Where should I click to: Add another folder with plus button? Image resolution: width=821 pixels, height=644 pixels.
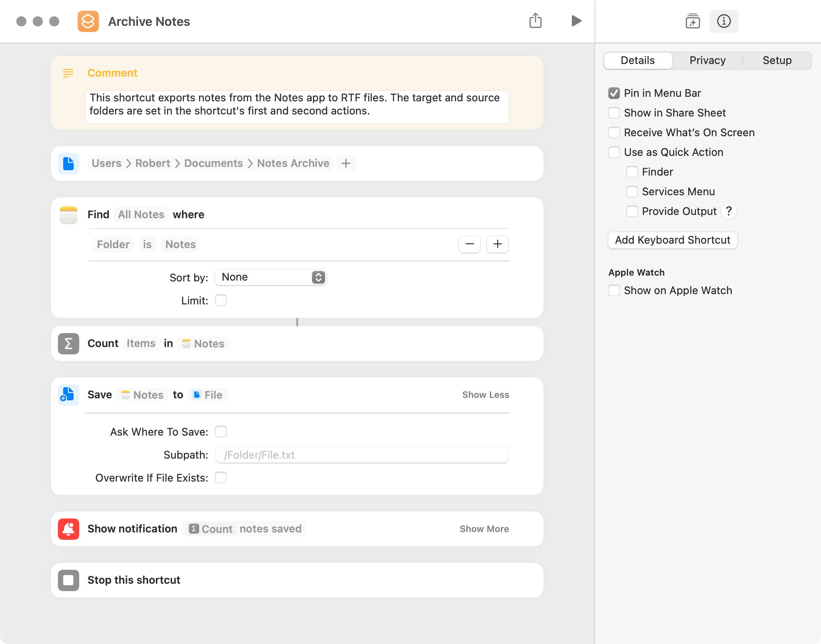point(346,163)
